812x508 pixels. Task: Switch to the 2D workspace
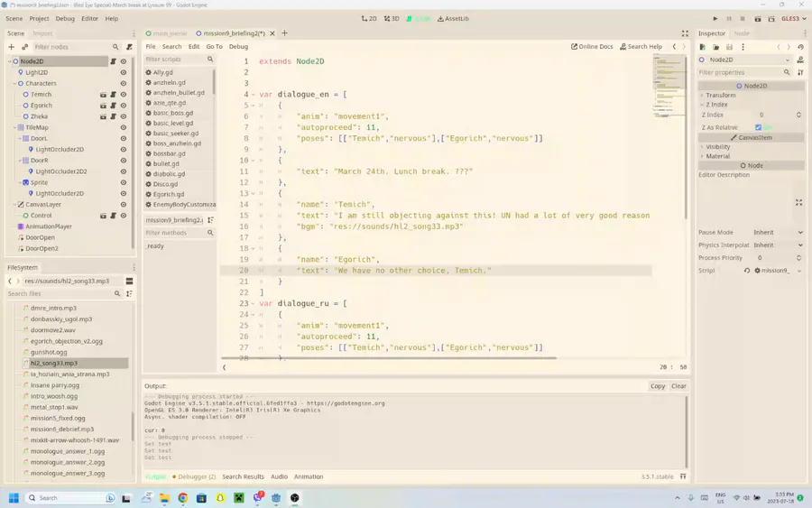pyautogui.click(x=369, y=19)
